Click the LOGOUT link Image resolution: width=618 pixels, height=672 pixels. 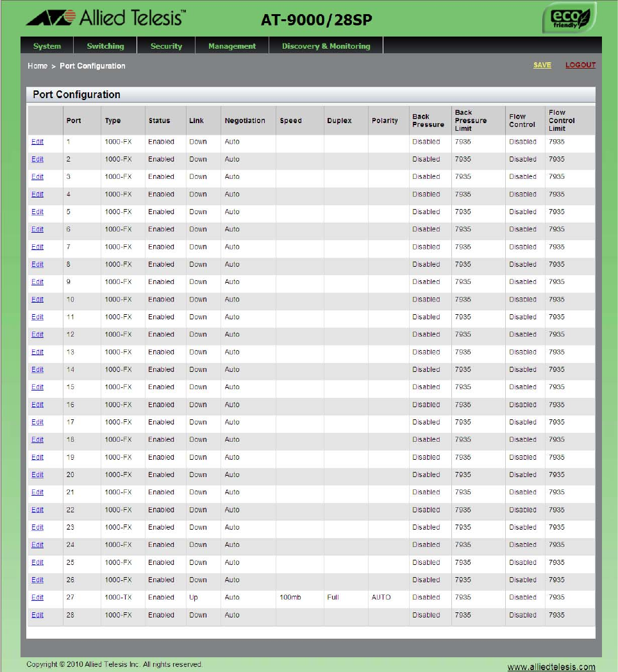pos(580,65)
